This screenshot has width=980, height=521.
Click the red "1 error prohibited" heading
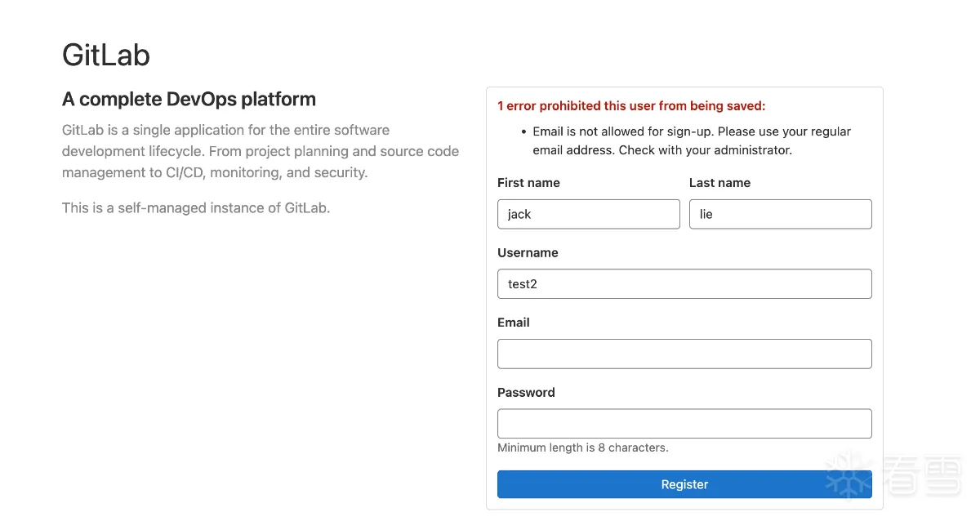pyautogui.click(x=631, y=106)
